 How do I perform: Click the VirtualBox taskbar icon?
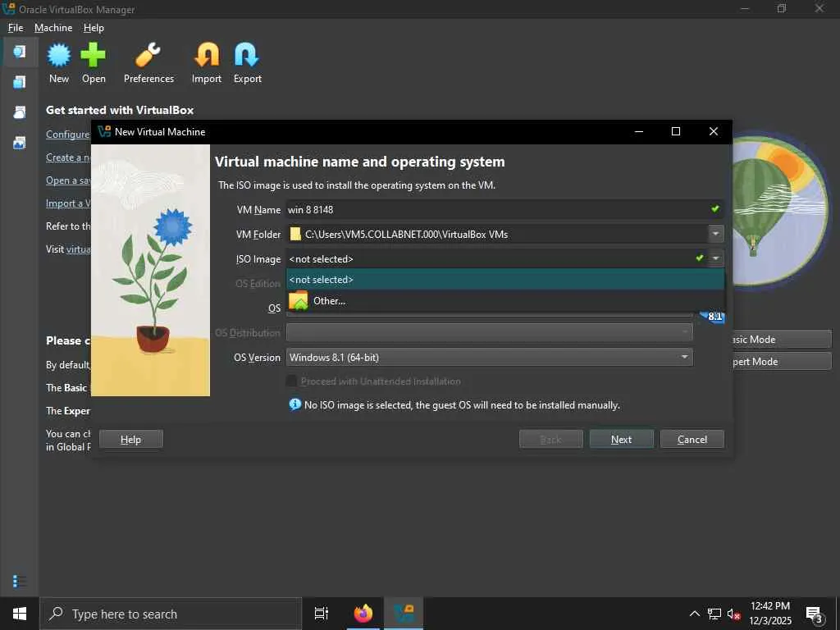[x=404, y=614]
